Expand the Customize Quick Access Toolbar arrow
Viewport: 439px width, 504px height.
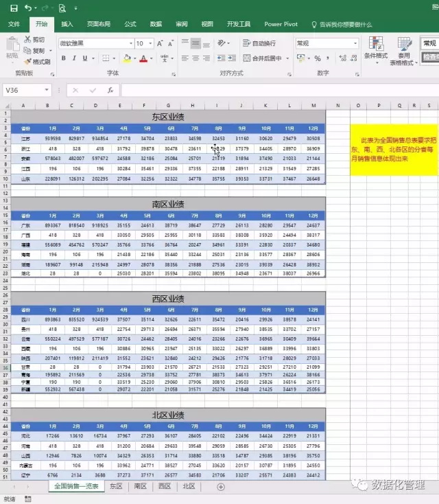click(75, 8)
